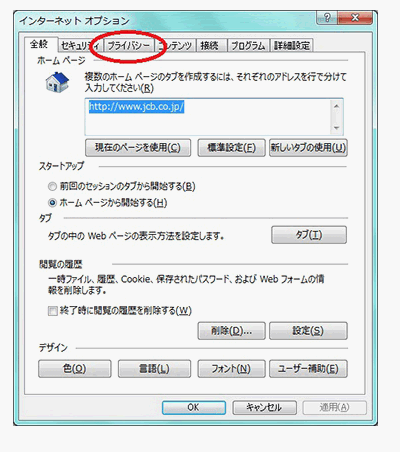
Task: Click the address box scroll up arrow
Action: coord(336,106)
